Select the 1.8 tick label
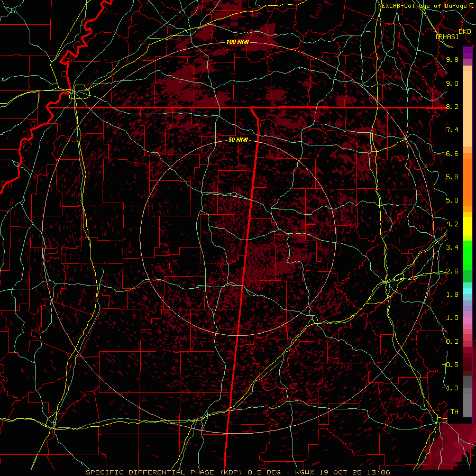Screen dimensions: 476x476 (x=452, y=295)
